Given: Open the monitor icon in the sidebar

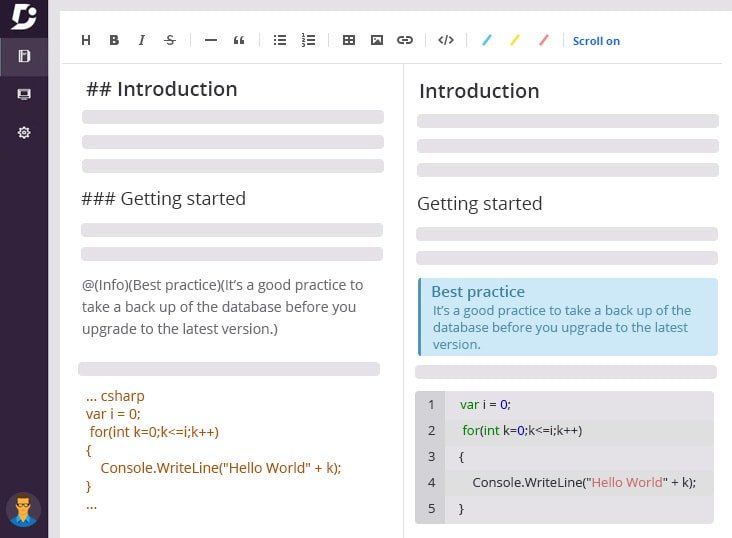Looking at the screenshot, I should tap(24, 94).
